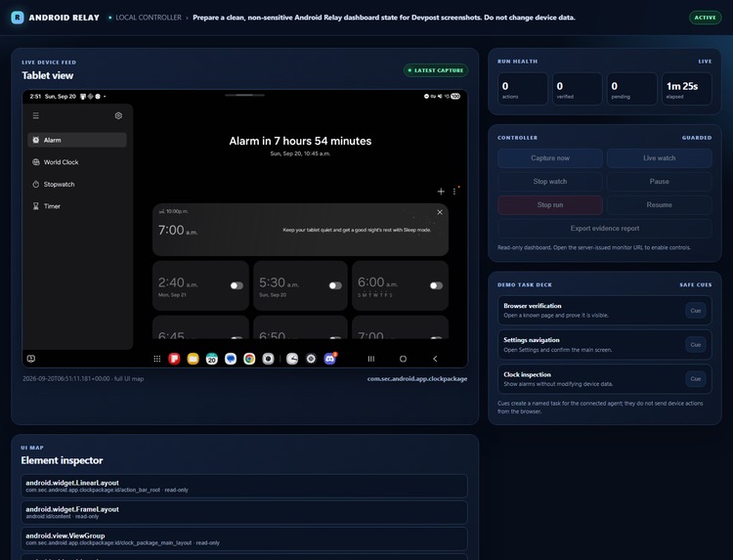Open the Clock app taskbar icon
Image resolution: width=733 pixels, height=560 pixels.
292,359
